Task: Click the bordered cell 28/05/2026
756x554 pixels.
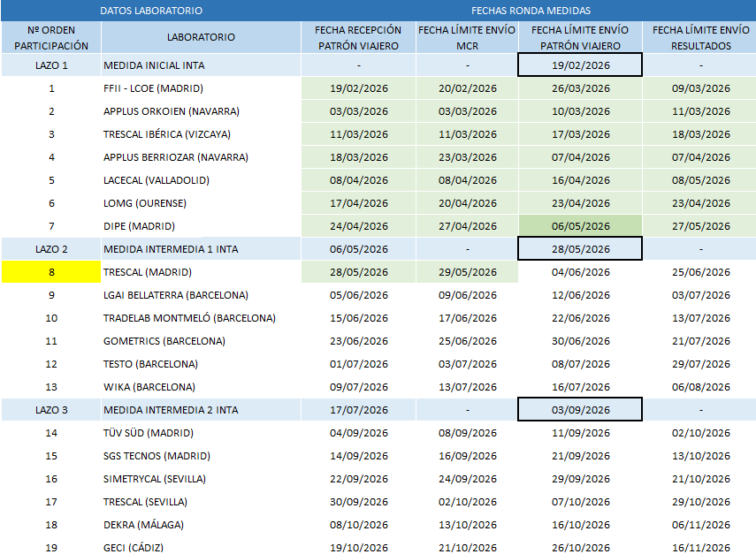Action: click(580, 249)
